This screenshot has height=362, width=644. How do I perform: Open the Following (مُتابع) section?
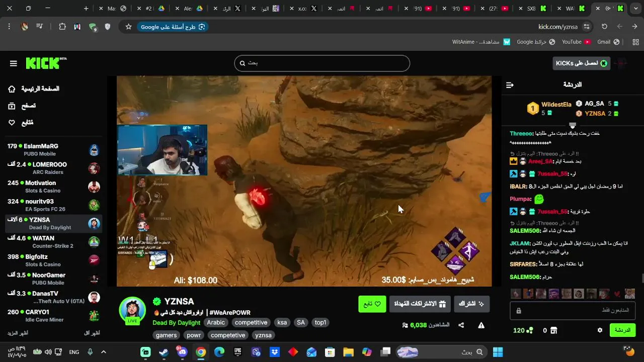point(21,122)
